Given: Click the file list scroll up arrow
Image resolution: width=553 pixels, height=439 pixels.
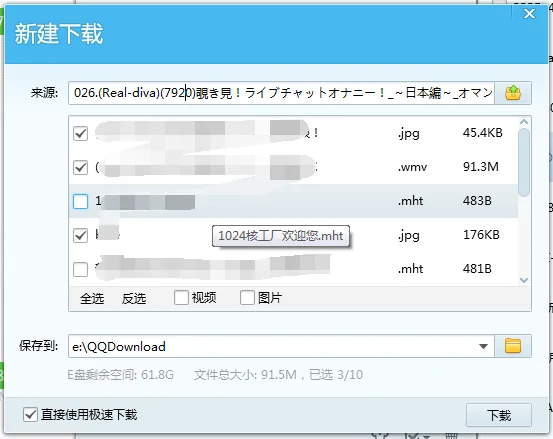Looking at the screenshot, I should click(524, 122).
